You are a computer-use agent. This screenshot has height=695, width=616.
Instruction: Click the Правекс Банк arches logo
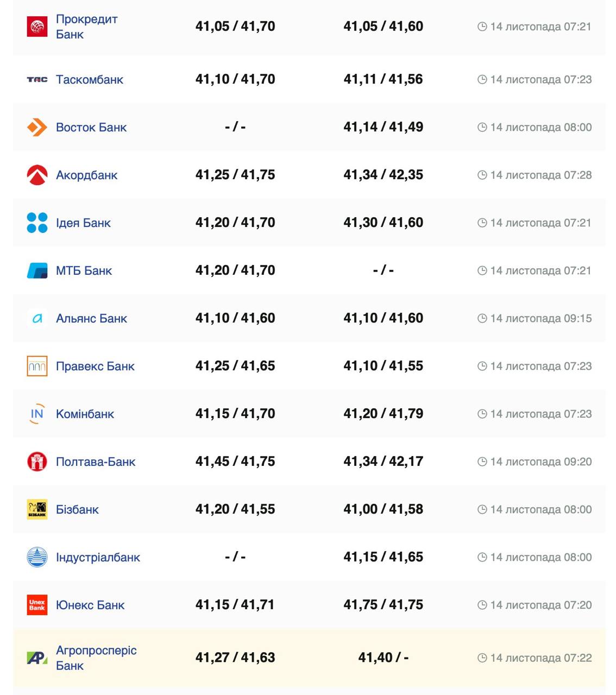pyautogui.click(x=37, y=366)
